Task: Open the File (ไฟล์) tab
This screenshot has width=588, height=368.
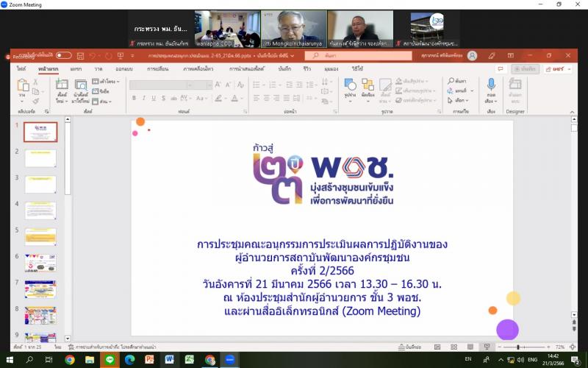Action: [x=21, y=68]
